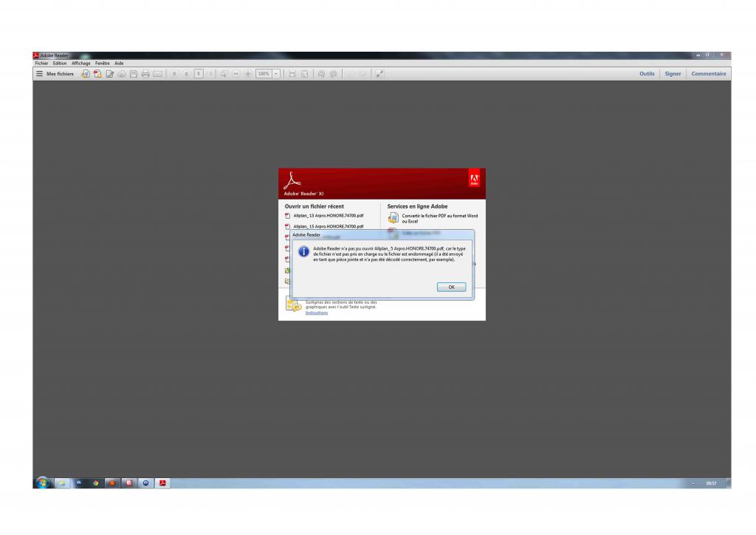
Task: Click the Instructions link on welcome screen
Action: click(316, 313)
